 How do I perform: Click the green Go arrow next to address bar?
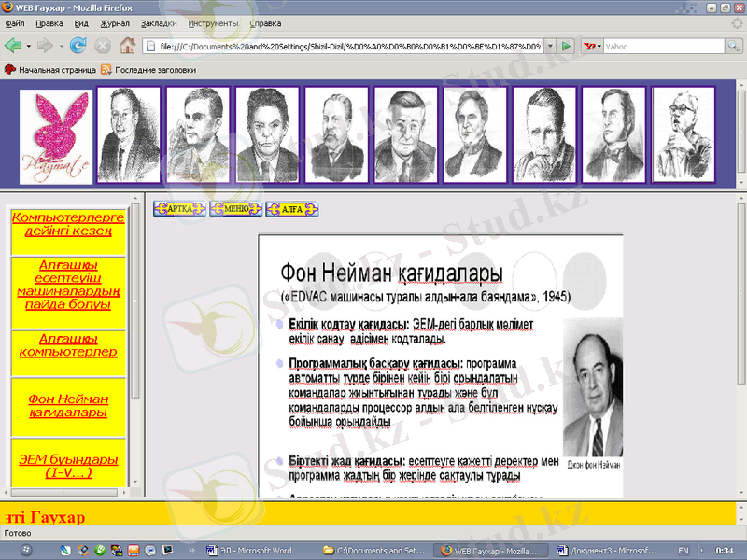[x=566, y=45]
